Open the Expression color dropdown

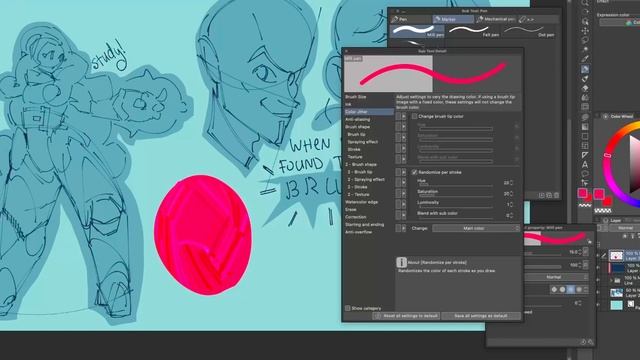pos(620,22)
